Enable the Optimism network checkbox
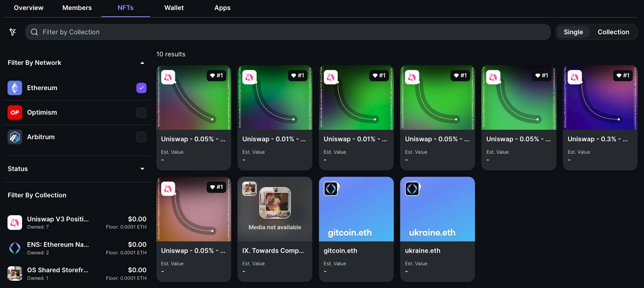Image resolution: width=644 pixels, height=288 pixels. (x=141, y=112)
